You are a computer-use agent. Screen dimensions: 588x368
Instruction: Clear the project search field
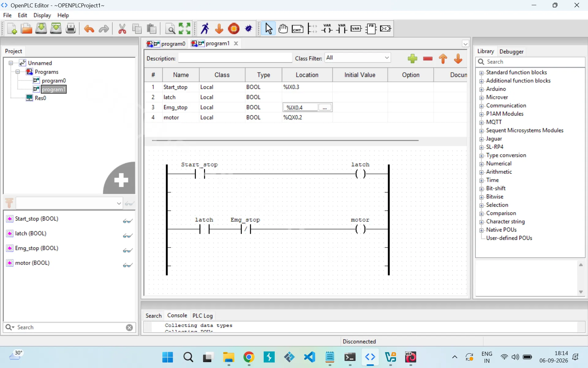coord(129,328)
